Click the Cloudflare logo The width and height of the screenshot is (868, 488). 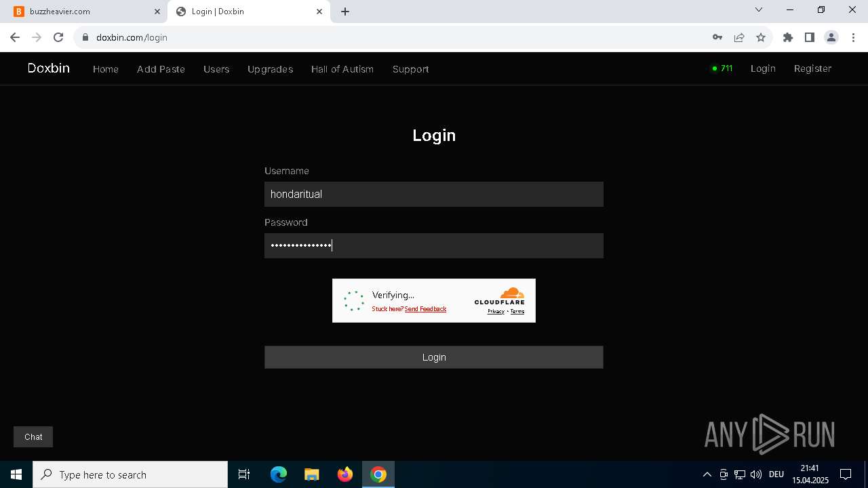[500, 296]
